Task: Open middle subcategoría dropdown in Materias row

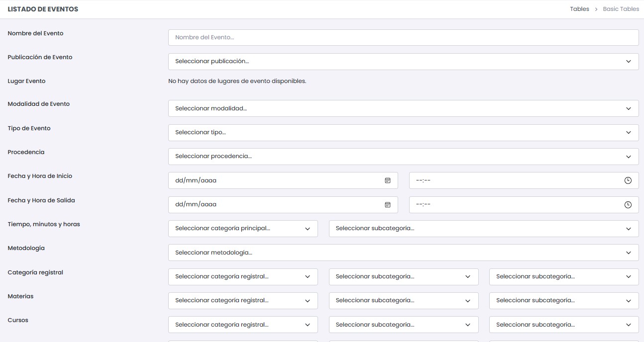Action: (403, 300)
